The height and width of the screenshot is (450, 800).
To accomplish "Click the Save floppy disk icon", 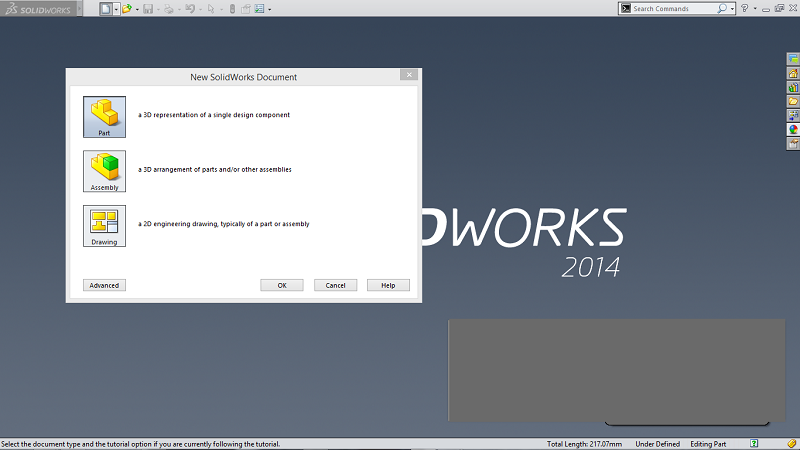I will (148, 9).
